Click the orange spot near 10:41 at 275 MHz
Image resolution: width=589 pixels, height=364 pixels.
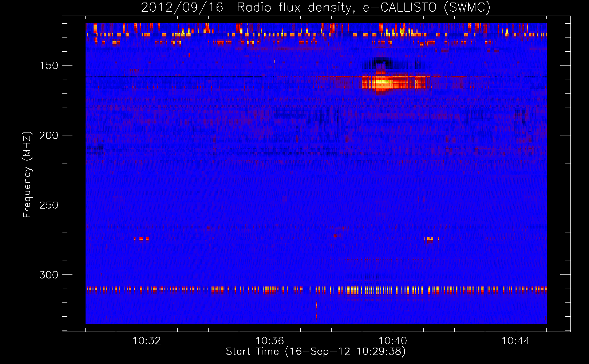tap(432, 239)
